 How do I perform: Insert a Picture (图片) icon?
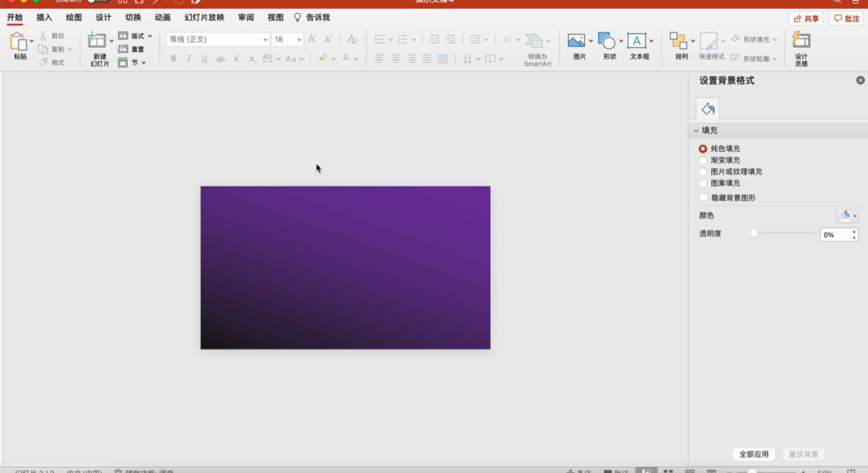pyautogui.click(x=576, y=41)
